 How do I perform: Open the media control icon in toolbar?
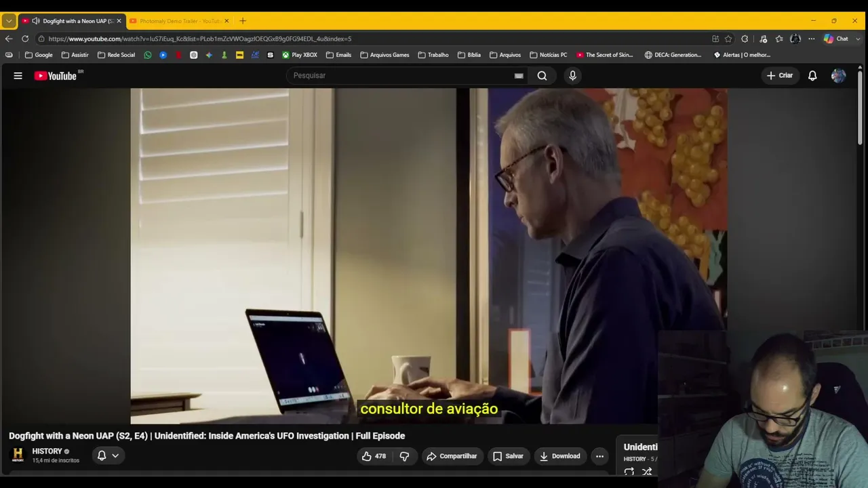tap(763, 39)
